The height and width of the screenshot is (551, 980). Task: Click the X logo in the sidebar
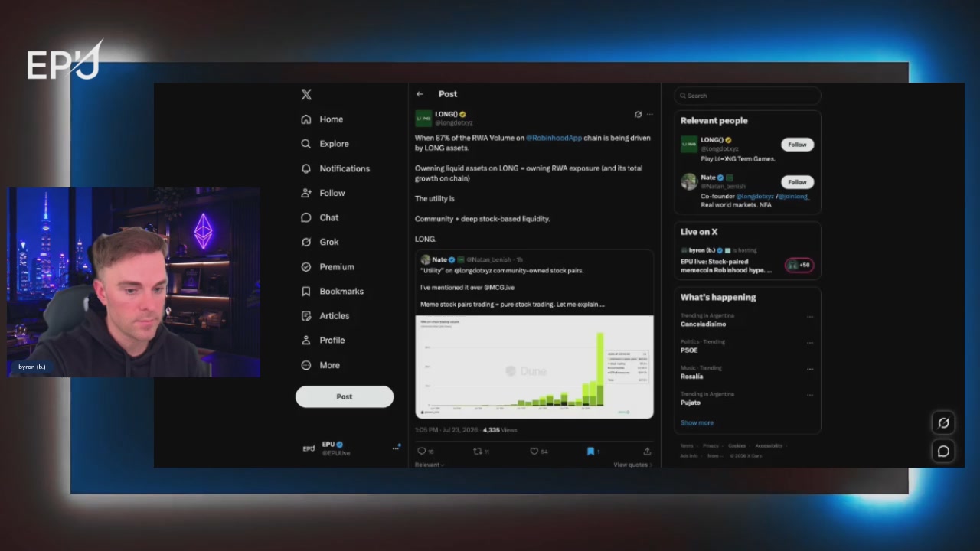click(306, 95)
